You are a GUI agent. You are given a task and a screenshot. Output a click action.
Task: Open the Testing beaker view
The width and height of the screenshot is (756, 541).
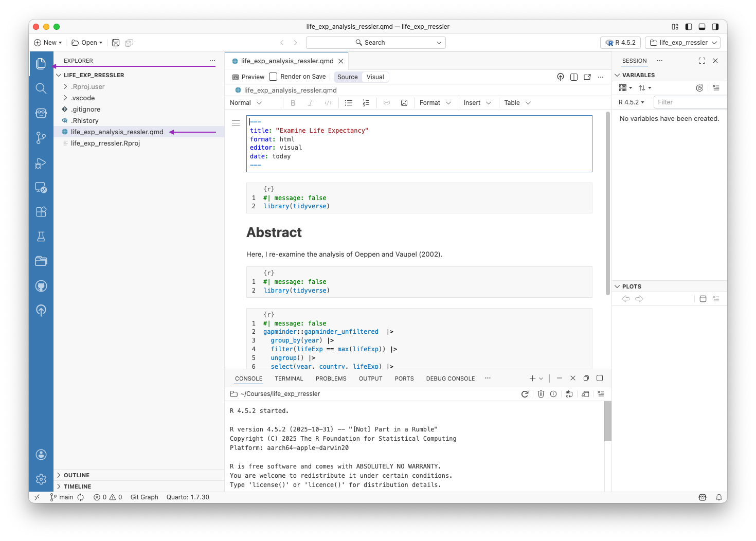[x=41, y=236]
